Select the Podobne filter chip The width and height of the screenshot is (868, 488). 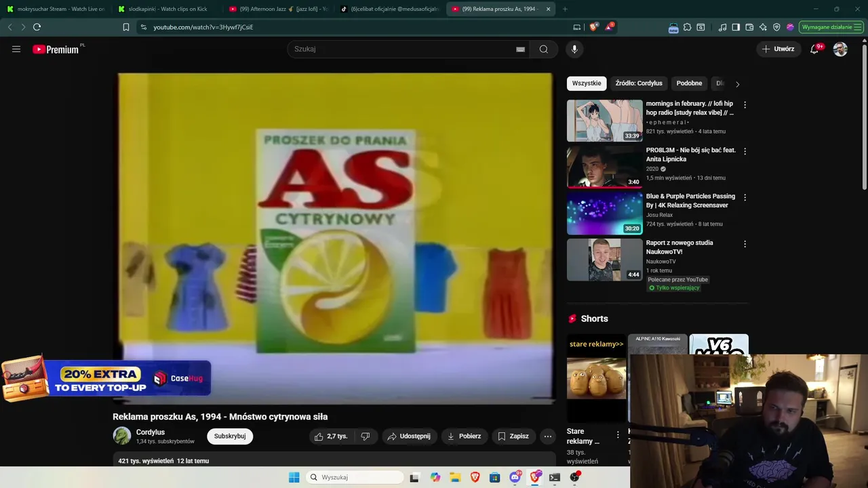click(689, 83)
